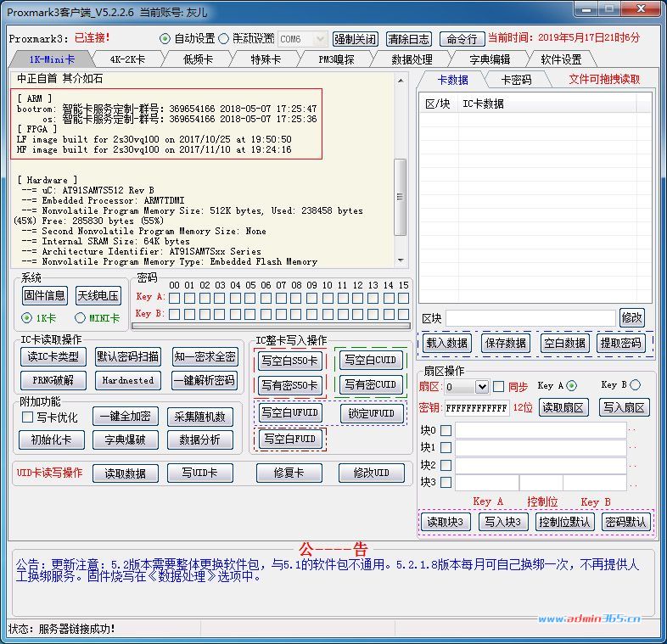Viewport: 667px width, 644px height.
Task: Tick the 块0 checkbox
Action: (x=446, y=430)
